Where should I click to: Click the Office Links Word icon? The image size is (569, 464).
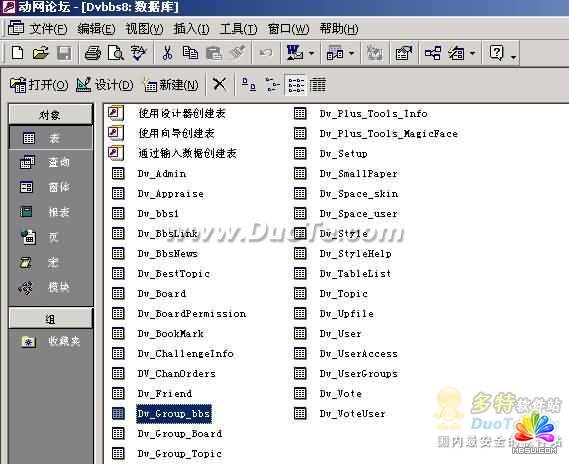point(295,53)
